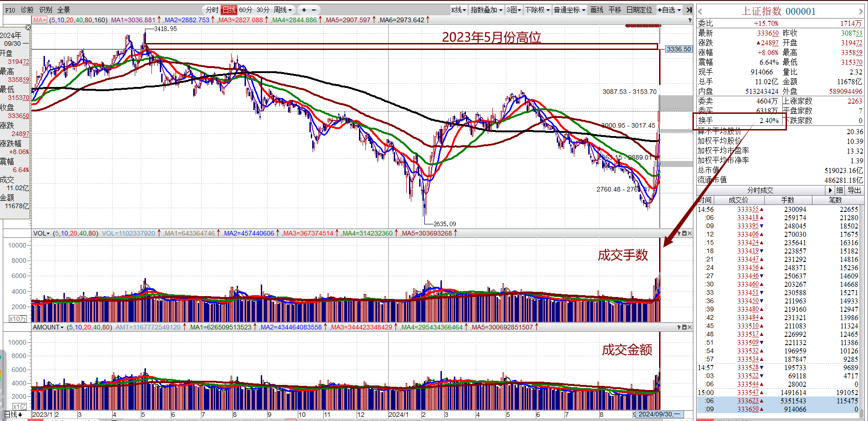Expand the 指数叠加 dropdown
The height and width of the screenshot is (421, 868).
coord(486,10)
